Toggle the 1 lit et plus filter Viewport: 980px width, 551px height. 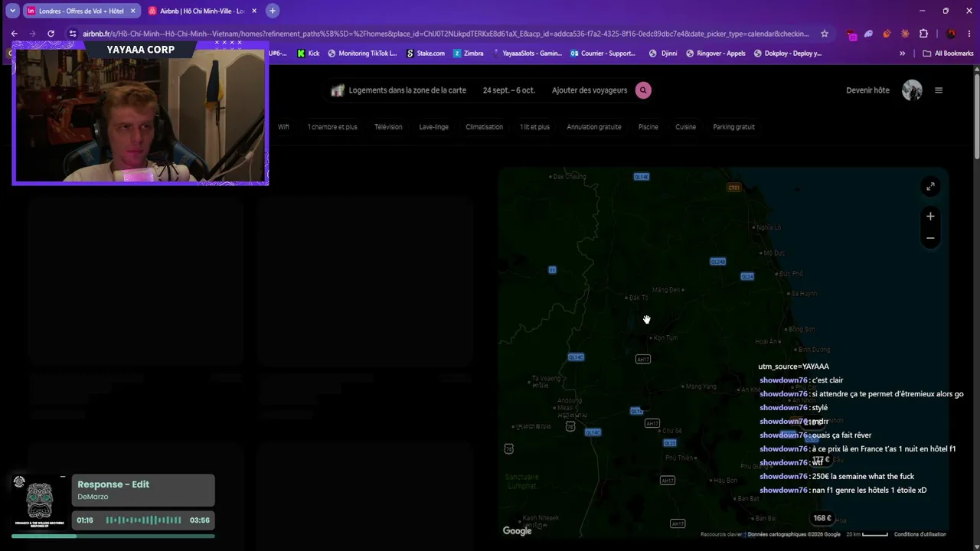tap(534, 127)
